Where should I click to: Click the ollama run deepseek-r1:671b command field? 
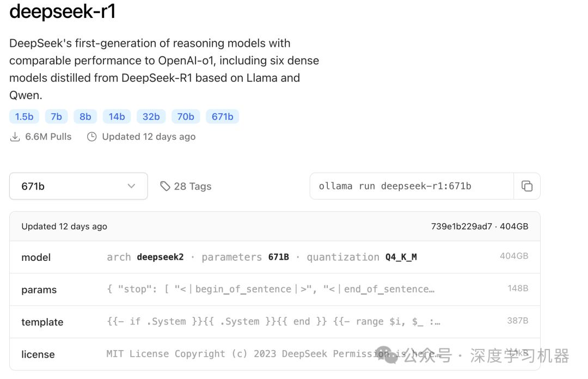412,186
